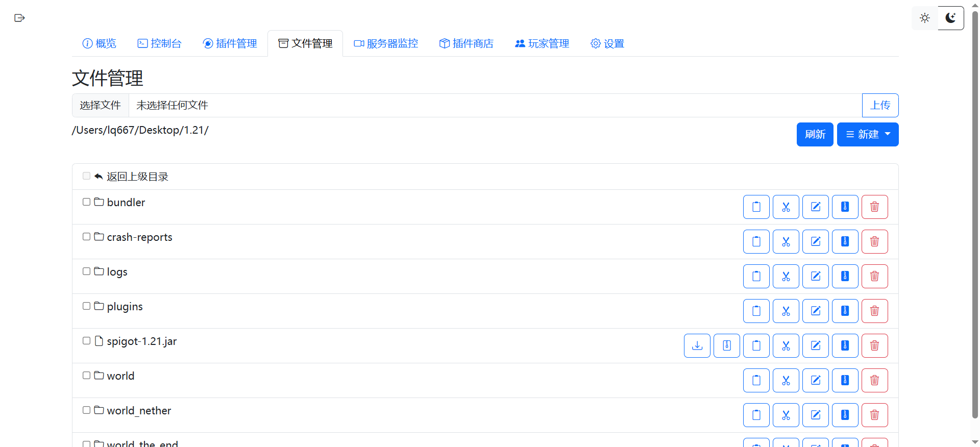Cut the crash-reports folder with scissors icon
Image resolution: width=980 pixels, height=447 pixels.
786,241
